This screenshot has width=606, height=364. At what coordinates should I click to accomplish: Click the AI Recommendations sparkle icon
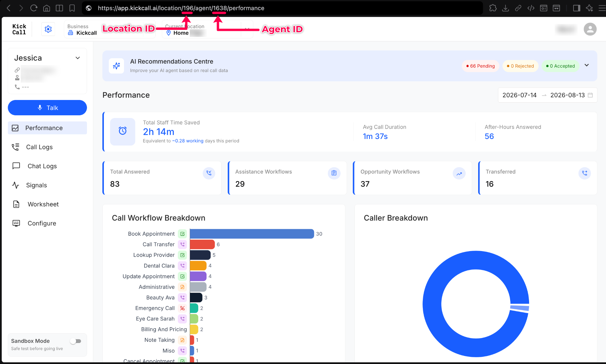(116, 66)
